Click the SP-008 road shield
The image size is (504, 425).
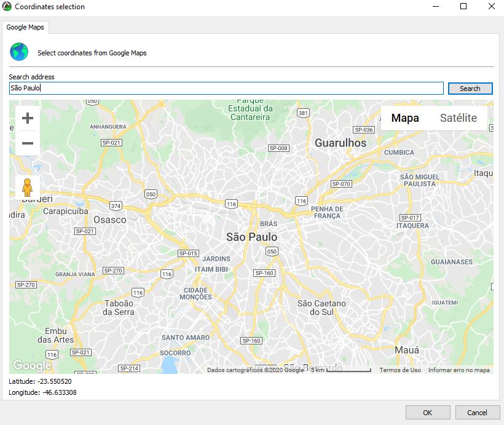pos(278,148)
